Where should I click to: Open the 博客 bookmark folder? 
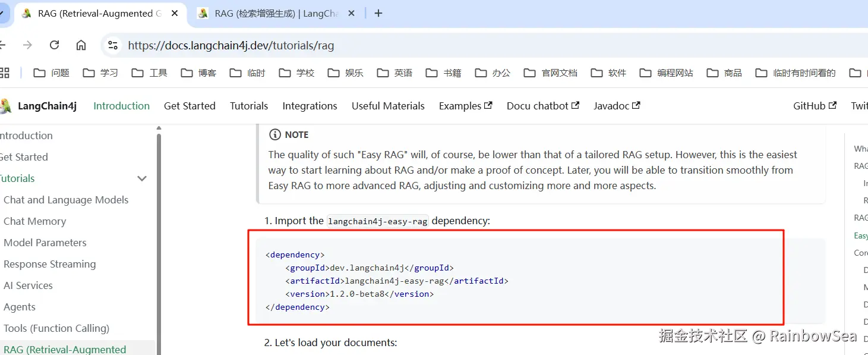click(x=198, y=73)
